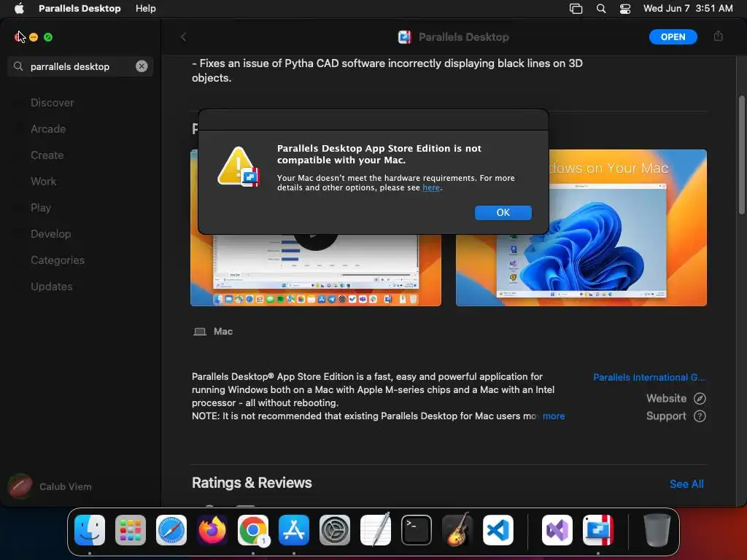Open Trash from the Dock
Viewport: 747px width, 560px height.
[657, 530]
